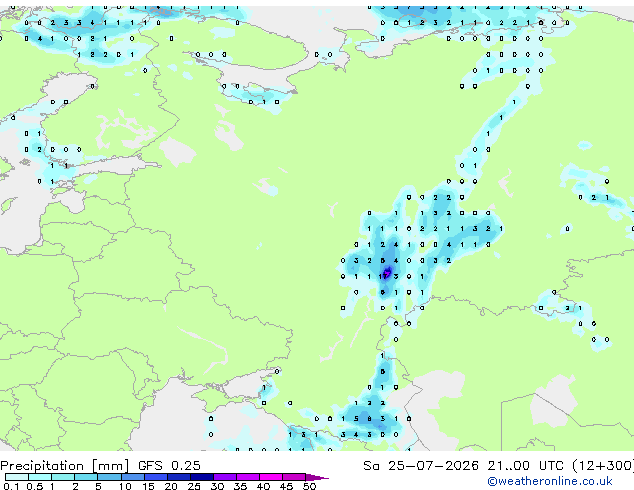Click the 20–25 mm legend color box
Screen dimensions: 634x490
point(178,477)
